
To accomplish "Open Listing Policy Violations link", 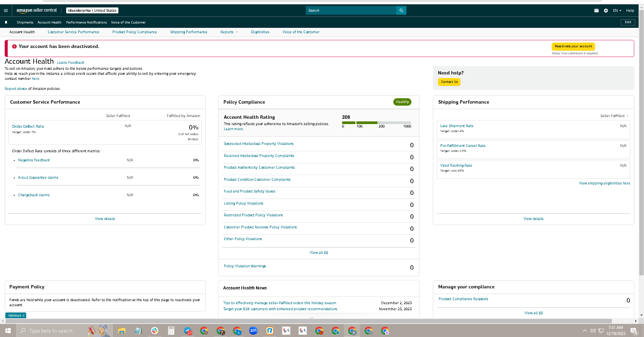I will 244,203.
